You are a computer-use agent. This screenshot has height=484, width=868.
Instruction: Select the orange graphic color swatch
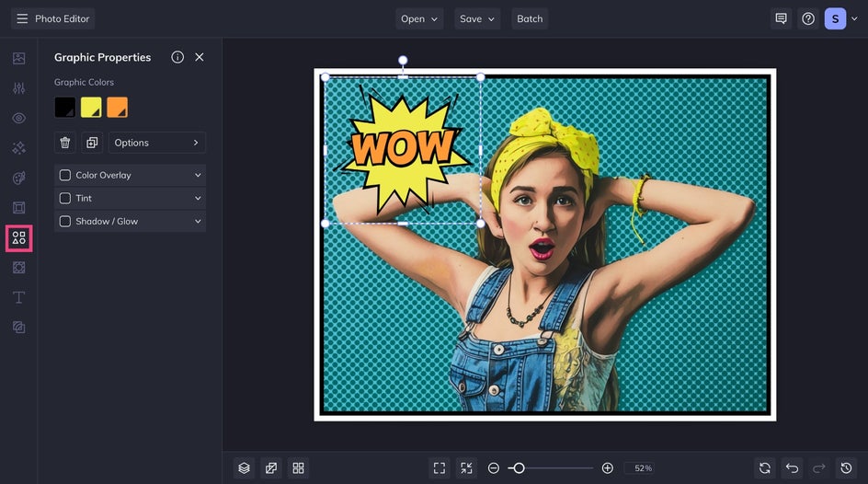(x=118, y=108)
